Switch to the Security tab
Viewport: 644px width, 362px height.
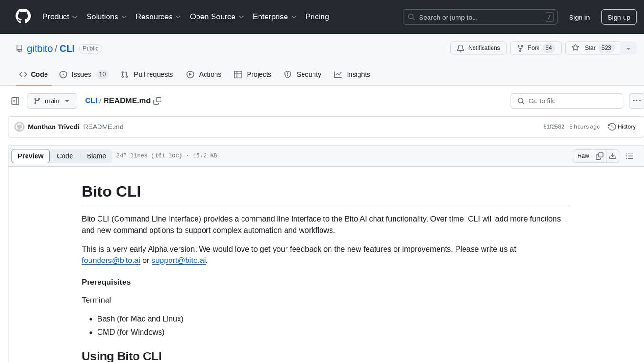tap(303, 74)
